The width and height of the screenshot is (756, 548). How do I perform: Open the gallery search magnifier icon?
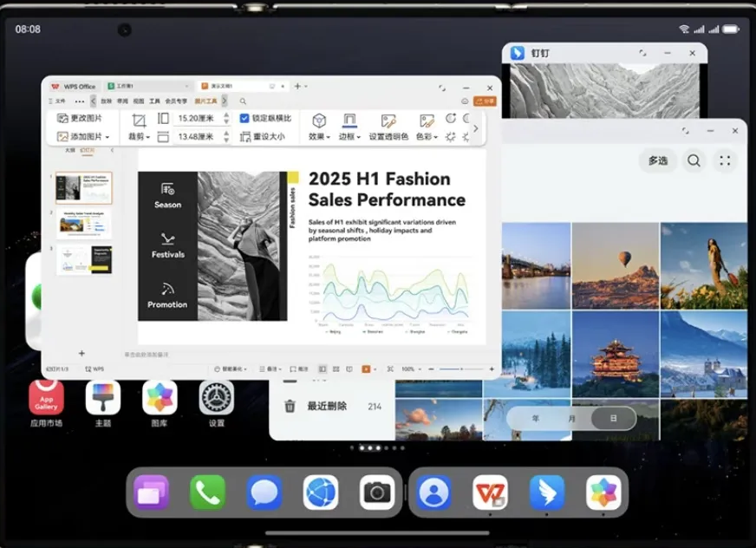pos(694,160)
